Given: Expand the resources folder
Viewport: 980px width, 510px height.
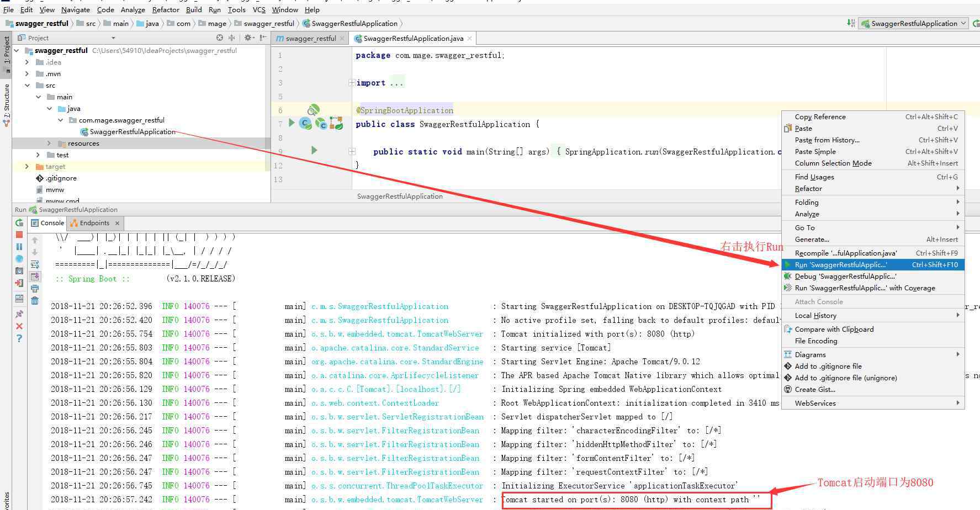Looking at the screenshot, I should [x=49, y=143].
